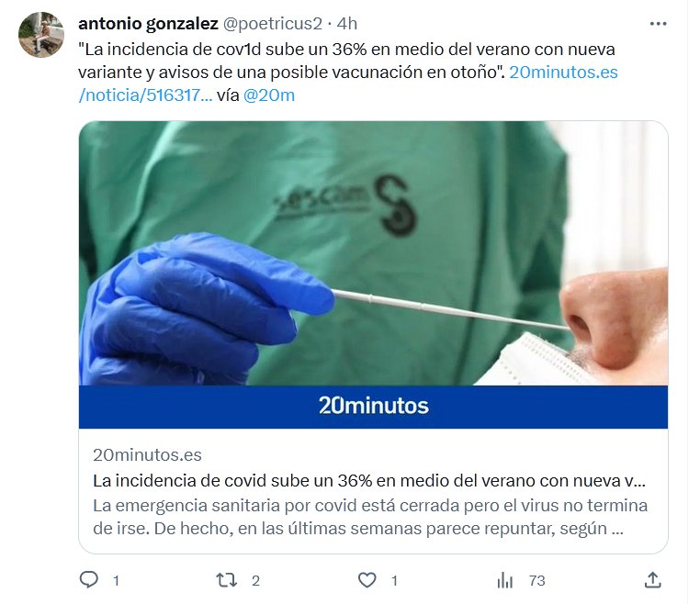This screenshot has width=700, height=604.
Task: Open the card headline about covid incidence 36%
Action: [x=369, y=480]
